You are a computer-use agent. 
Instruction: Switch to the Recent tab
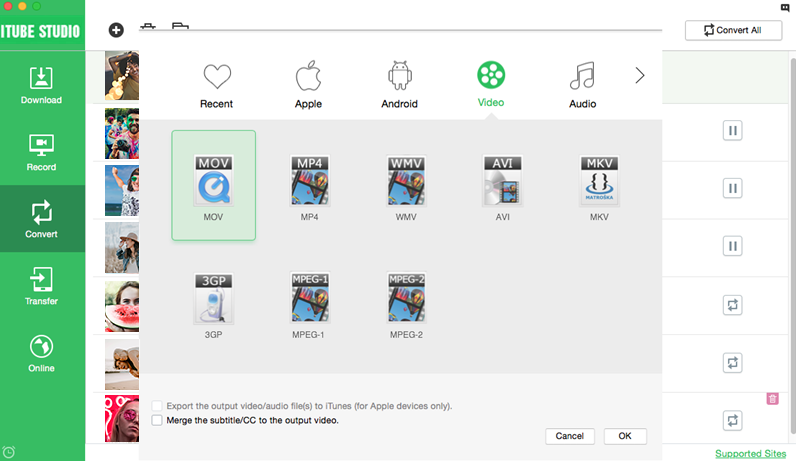217,85
